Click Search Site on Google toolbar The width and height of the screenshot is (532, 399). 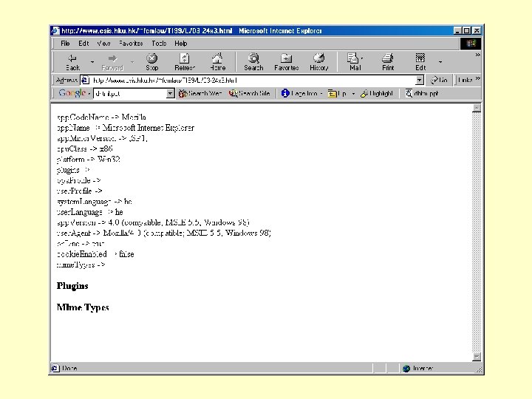[x=250, y=93]
